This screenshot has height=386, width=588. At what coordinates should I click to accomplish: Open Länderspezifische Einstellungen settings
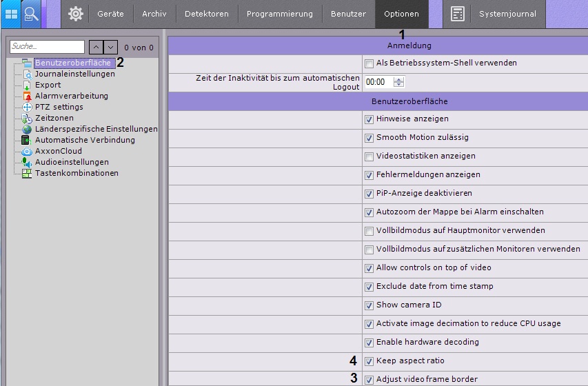click(96, 130)
